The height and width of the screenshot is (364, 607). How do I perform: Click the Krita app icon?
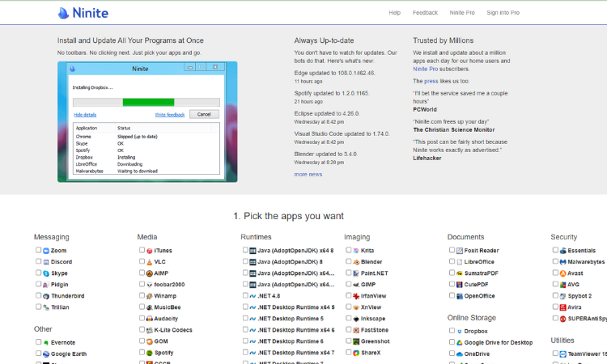click(x=356, y=251)
